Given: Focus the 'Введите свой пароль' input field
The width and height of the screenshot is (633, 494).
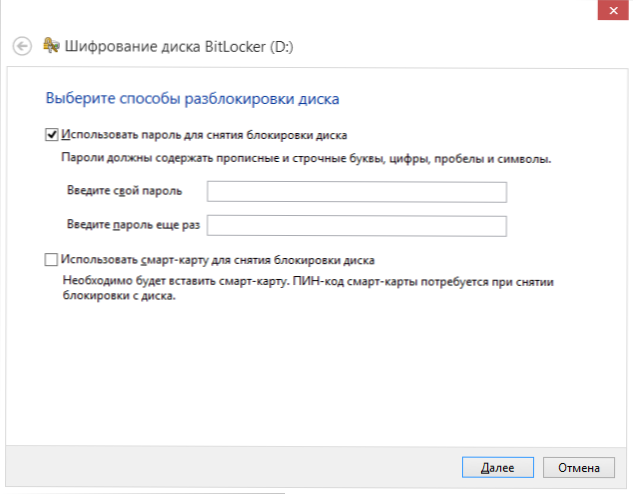Looking at the screenshot, I should 357,192.
